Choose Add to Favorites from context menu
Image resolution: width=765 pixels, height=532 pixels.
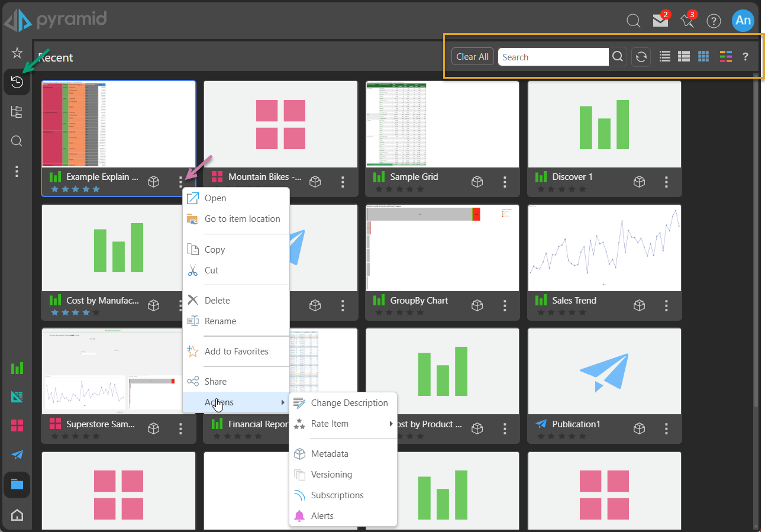[x=236, y=352]
